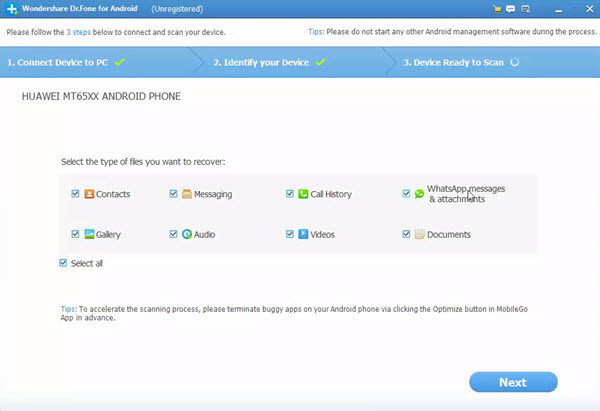Image resolution: width=600 pixels, height=411 pixels.
Task: Click the shopping cart purchase icon
Action: 497,9
